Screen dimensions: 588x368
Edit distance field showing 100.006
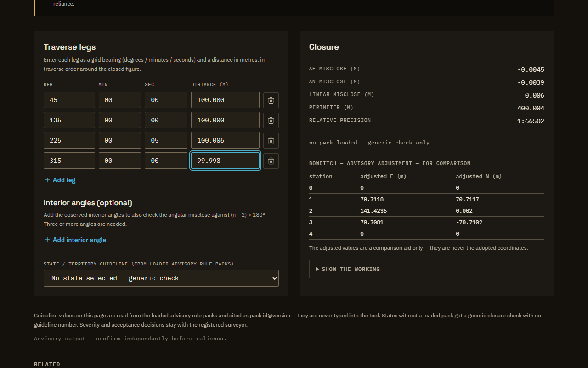tap(225, 140)
